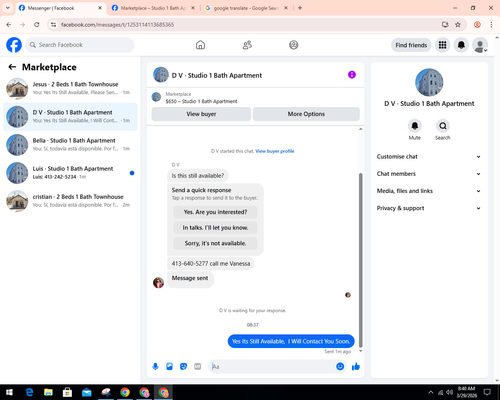The height and width of the screenshot is (400, 500).
Task: Send quick reply "Sorry, it's not available."
Action: tap(215, 243)
